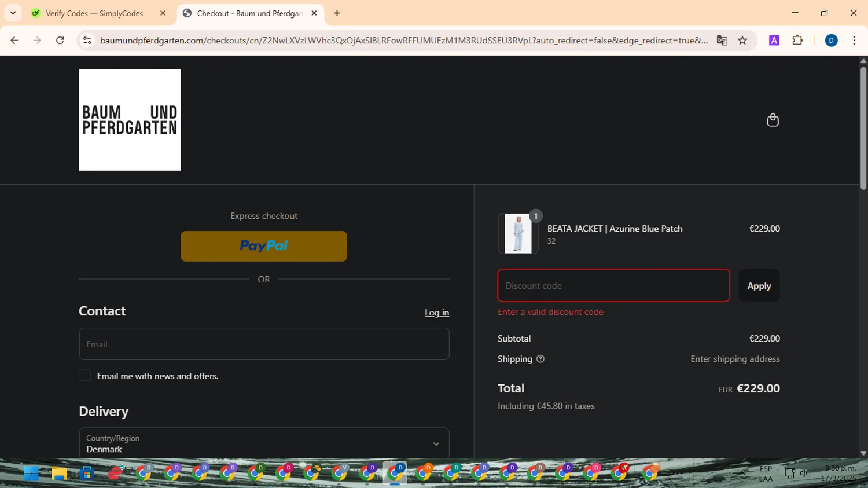Click the Subtotal label

[x=514, y=339]
